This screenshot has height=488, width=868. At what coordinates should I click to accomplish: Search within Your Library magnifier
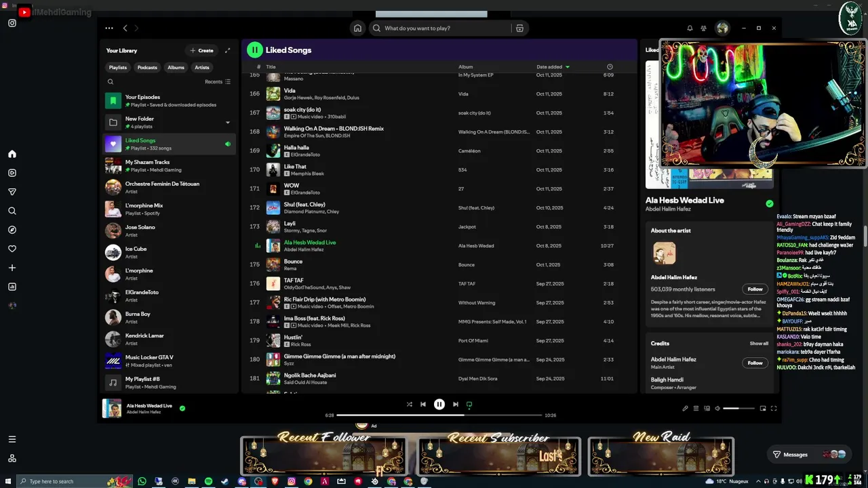(111, 82)
